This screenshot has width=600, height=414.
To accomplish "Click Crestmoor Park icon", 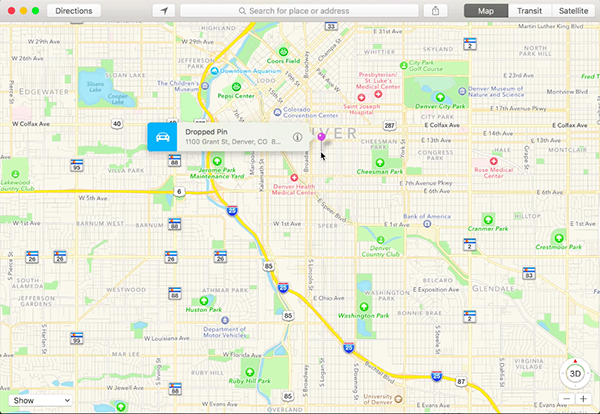I will (x=559, y=238).
